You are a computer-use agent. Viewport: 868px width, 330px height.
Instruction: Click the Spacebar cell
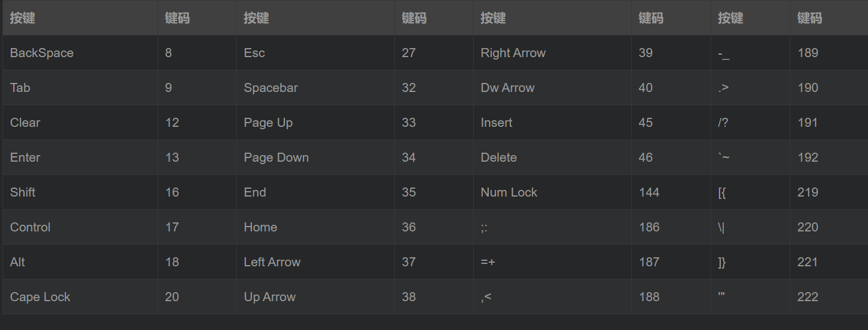[270, 88]
